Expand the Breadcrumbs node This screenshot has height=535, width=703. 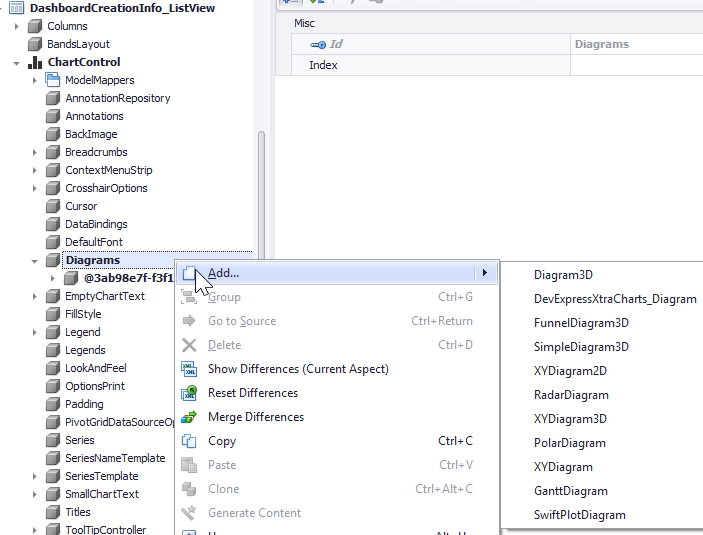point(35,152)
